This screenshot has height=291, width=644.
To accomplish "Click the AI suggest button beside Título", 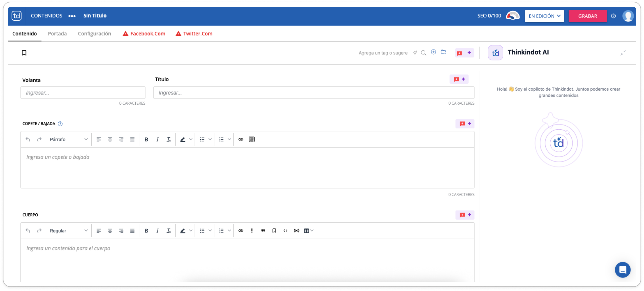I will point(459,79).
